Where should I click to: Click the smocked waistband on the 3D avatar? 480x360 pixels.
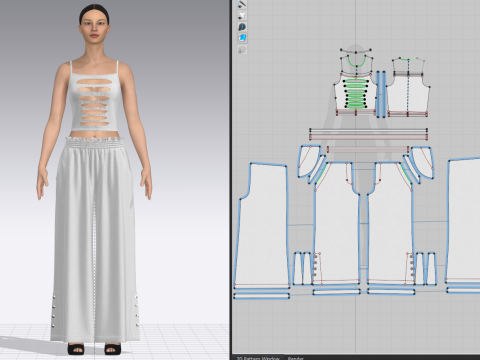tap(95, 143)
